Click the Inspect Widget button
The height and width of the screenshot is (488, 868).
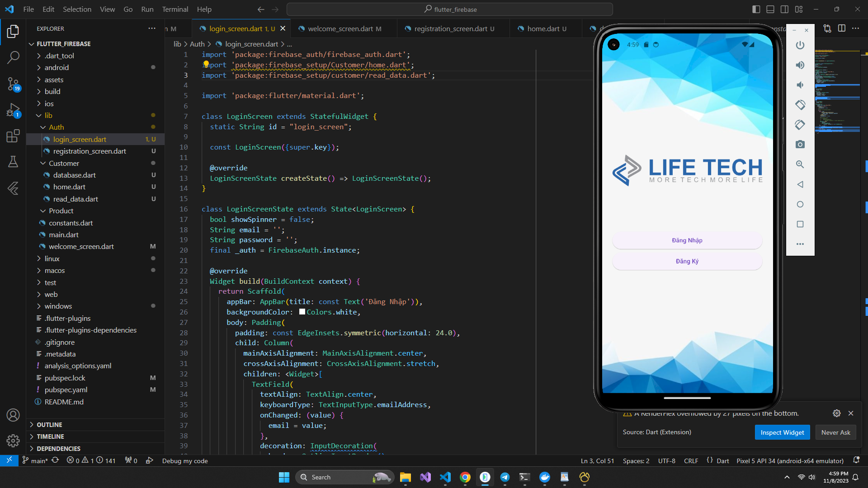(x=782, y=432)
